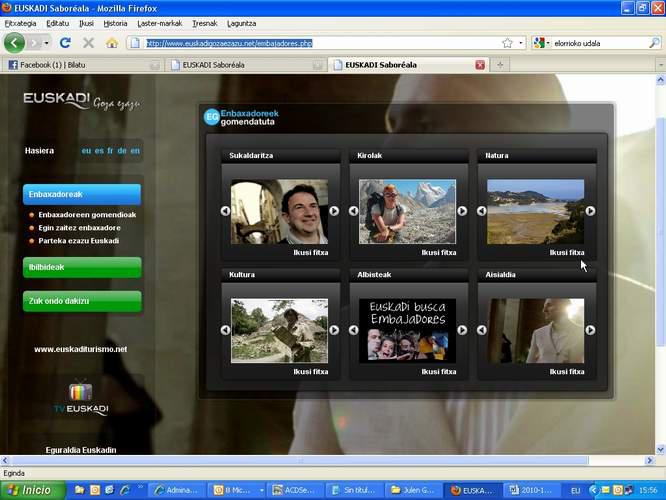Show previous item in Natura card

(x=481, y=211)
